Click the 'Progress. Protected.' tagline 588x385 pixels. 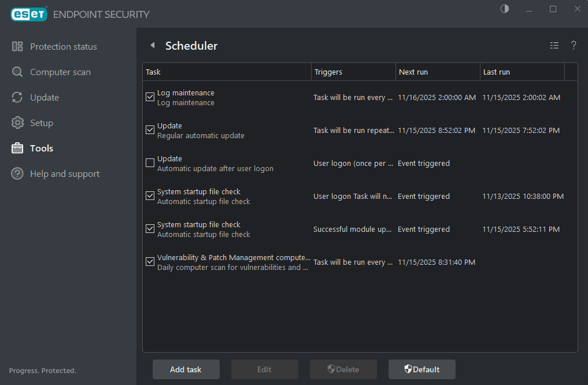click(42, 371)
